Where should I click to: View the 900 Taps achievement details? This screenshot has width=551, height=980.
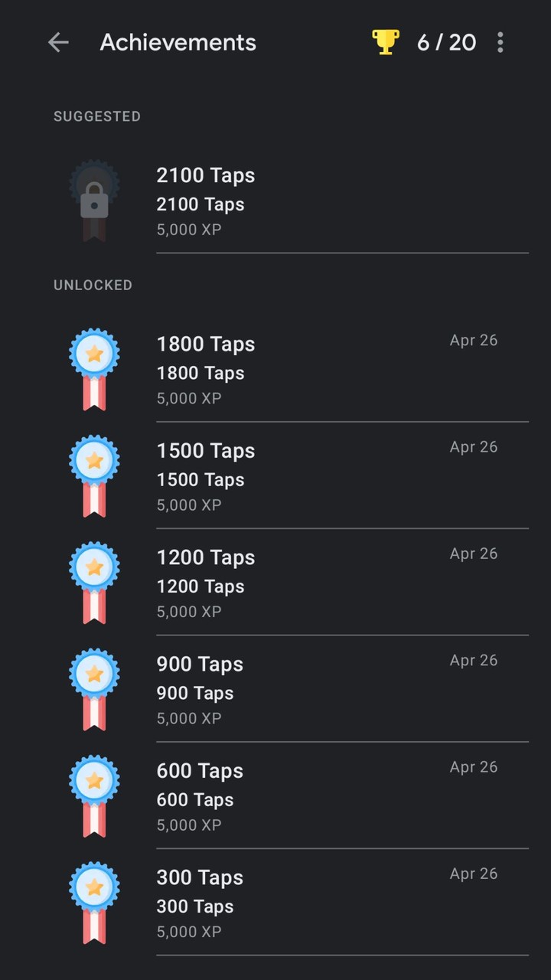pyautogui.click(x=199, y=665)
